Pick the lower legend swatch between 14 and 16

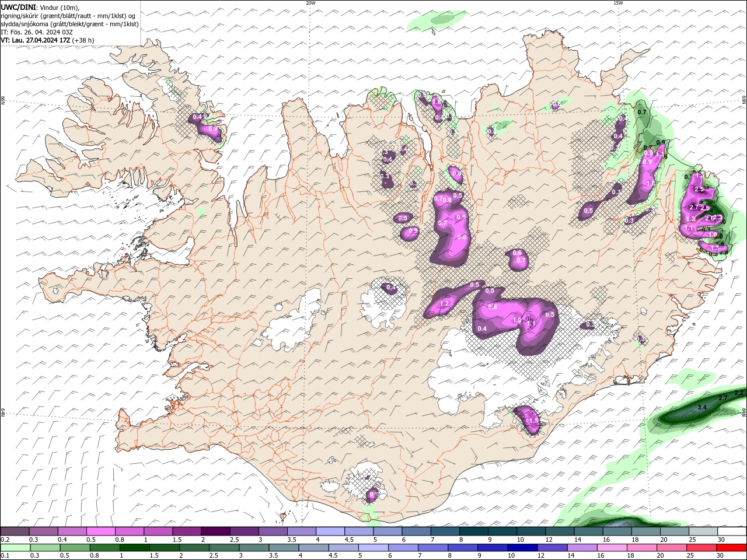pos(582,548)
